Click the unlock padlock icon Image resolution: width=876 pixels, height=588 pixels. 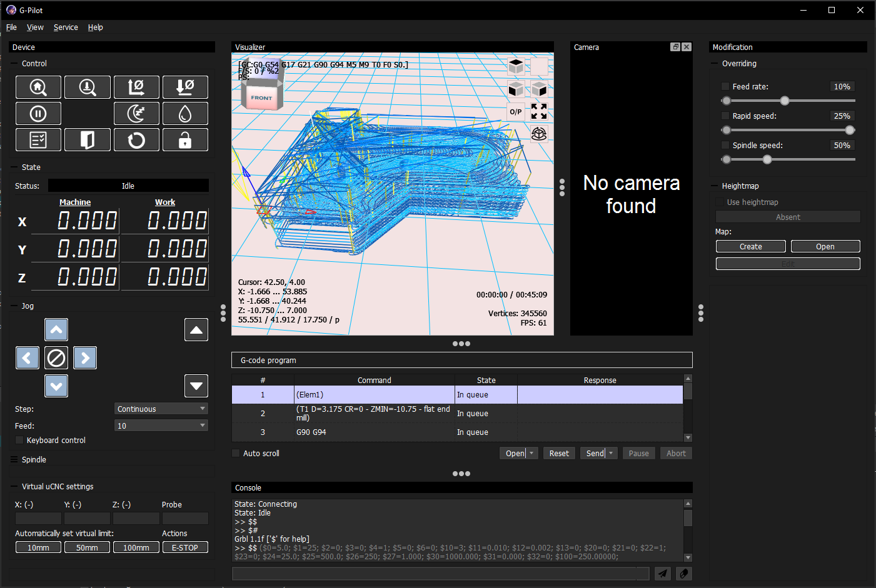185,140
